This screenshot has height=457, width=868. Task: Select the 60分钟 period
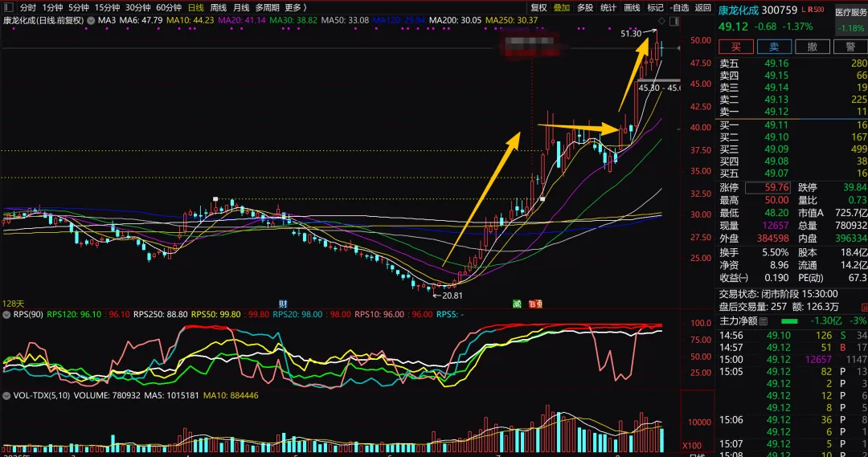tap(169, 8)
